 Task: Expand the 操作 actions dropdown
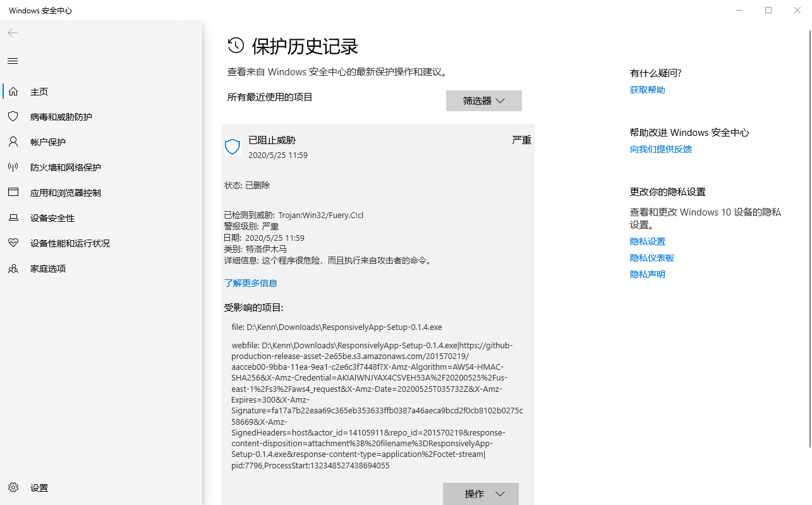point(481,494)
